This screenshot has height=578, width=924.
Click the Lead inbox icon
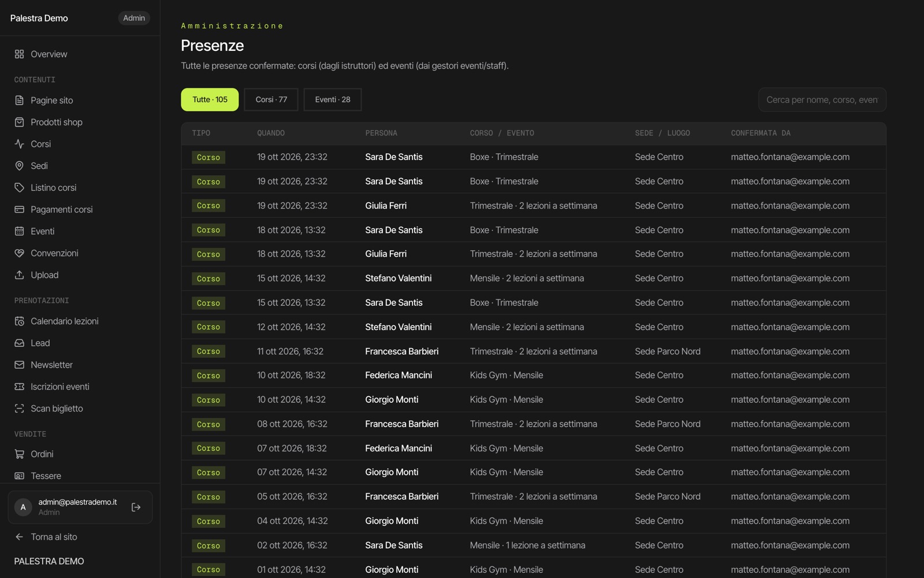pos(19,343)
